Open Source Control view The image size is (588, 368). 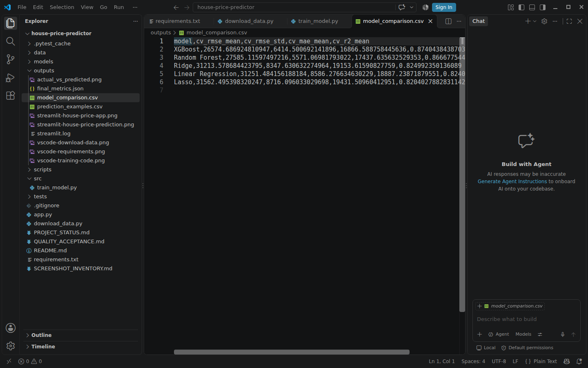pos(11,59)
